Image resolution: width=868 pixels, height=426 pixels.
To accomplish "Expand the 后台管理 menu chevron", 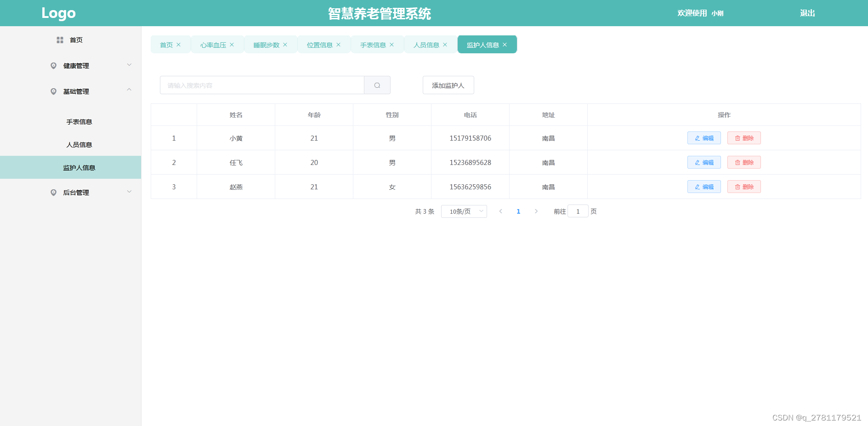I will pyautogui.click(x=129, y=192).
